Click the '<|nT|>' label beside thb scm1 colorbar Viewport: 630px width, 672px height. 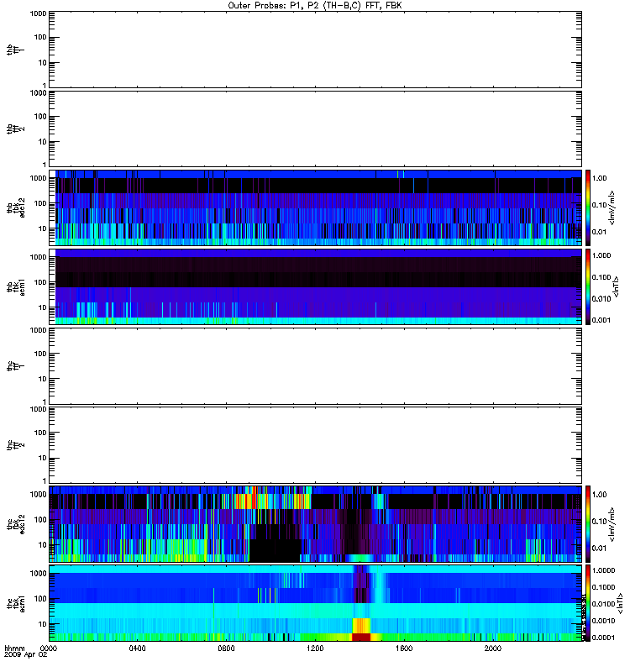616,286
